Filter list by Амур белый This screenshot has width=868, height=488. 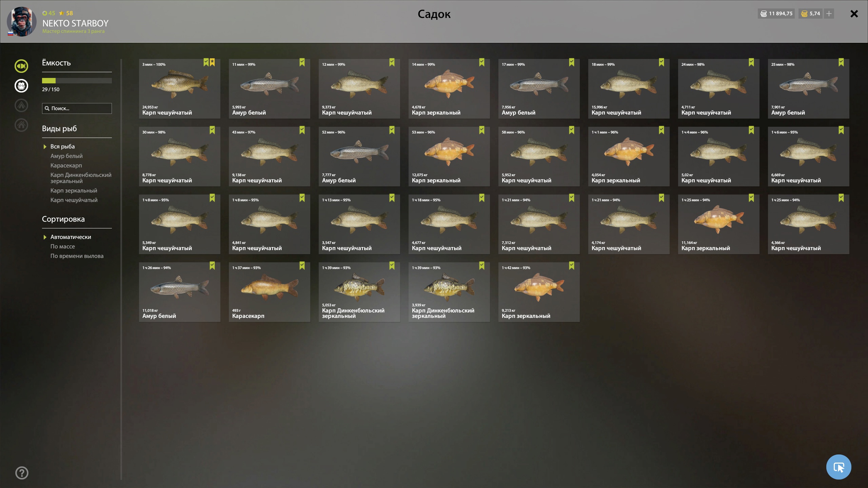click(x=66, y=156)
